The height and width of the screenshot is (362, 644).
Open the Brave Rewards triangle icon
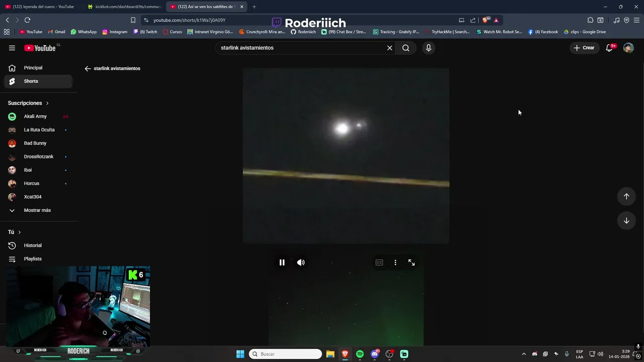[x=496, y=20]
